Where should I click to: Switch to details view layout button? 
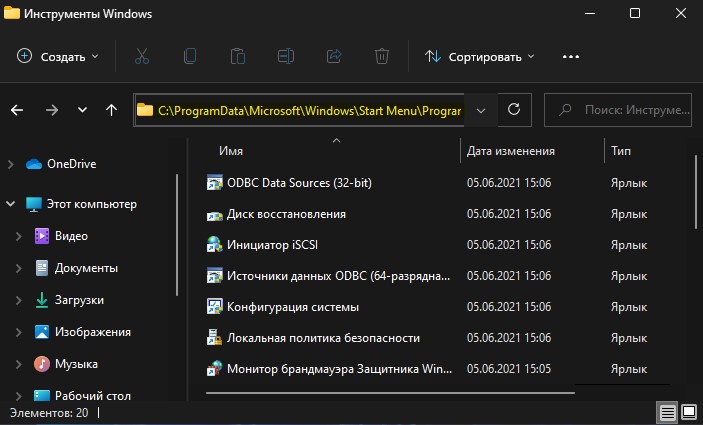(667, 412)
